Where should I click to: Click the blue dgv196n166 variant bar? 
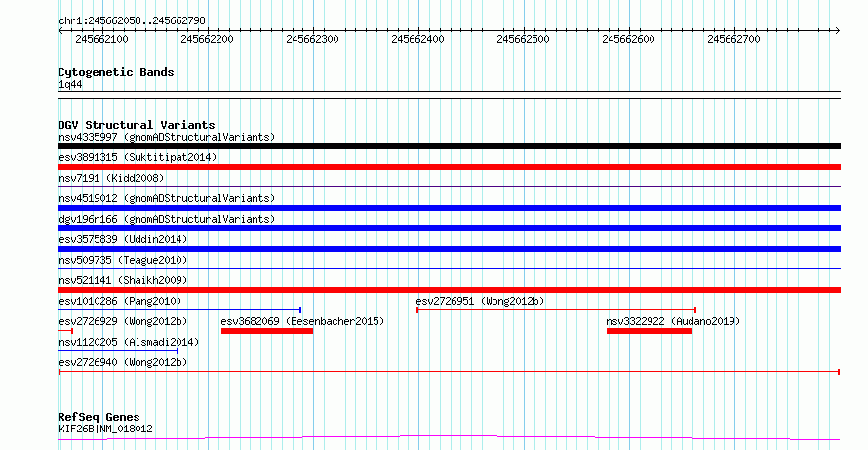(x=449, y=228)
